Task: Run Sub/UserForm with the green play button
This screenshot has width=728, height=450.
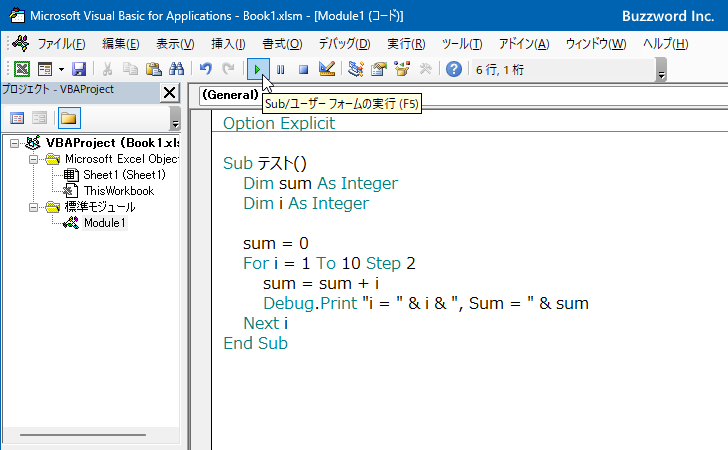Action: 258,69
